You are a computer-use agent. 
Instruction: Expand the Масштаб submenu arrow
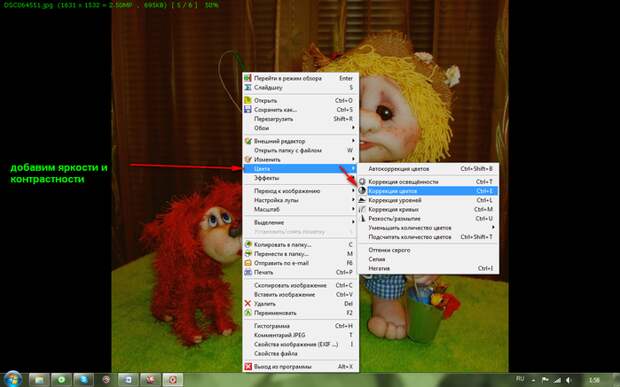pyautogui.click(x=353, y=209)
